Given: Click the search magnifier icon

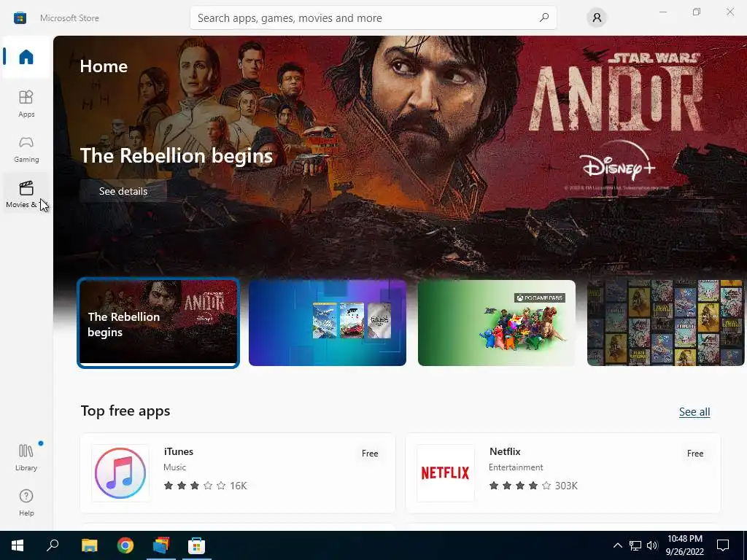Looking at the screenshot, I should coord(544,17).
